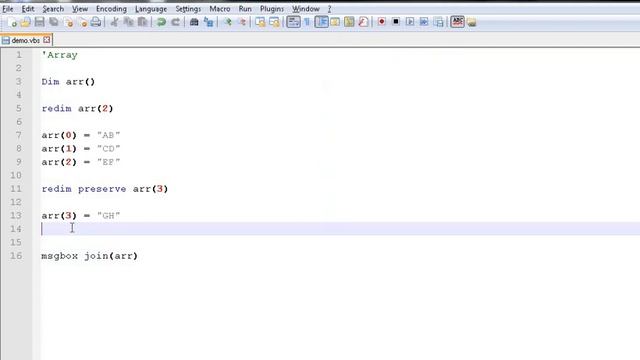Start macro recording with red dot

(382, 22)
